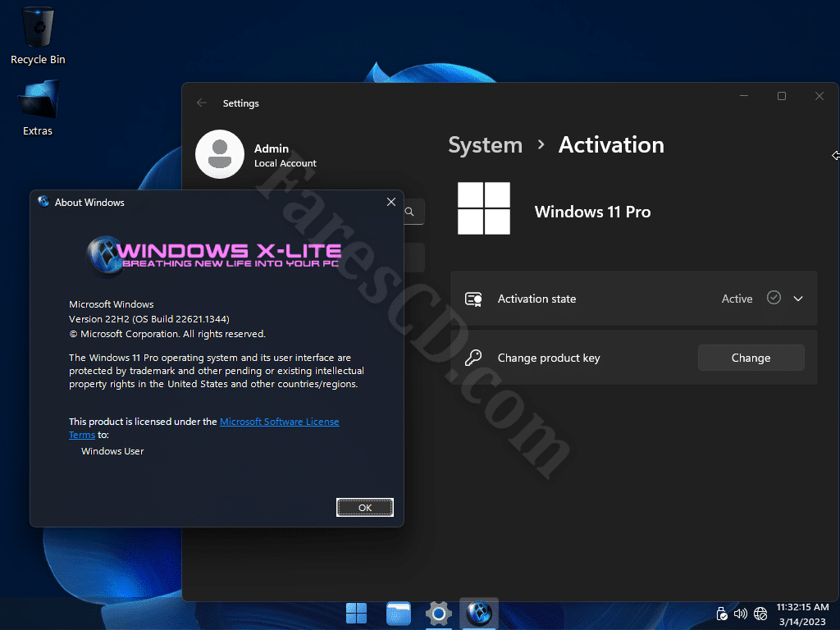Click the volume speaker tray icon

741,614
